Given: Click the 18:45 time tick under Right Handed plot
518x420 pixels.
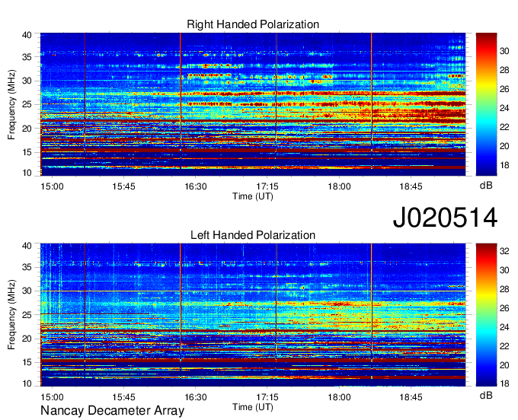Looking at the screenshot, I should tap(411, 186).
